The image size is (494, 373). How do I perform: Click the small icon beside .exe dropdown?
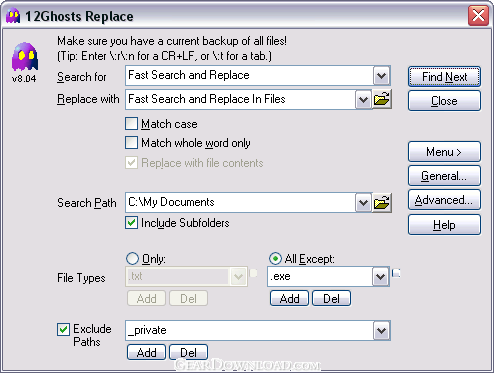[396, 273]
